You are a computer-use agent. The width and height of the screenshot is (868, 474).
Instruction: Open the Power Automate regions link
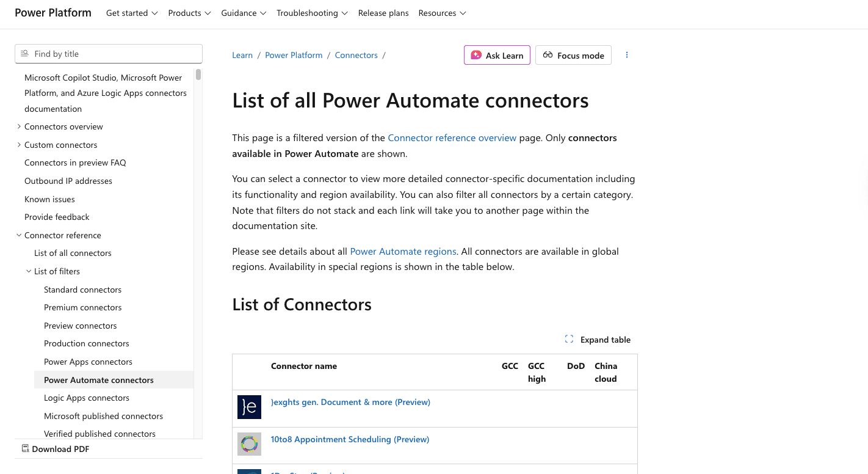click(x=403, y=250)
